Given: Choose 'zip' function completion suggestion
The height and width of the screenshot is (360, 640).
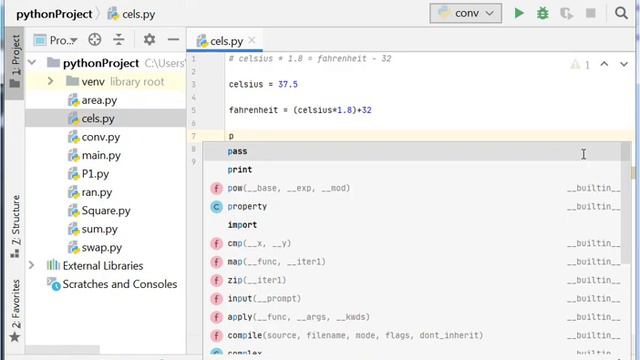Looking at the screenshot, I should point(412,280).
